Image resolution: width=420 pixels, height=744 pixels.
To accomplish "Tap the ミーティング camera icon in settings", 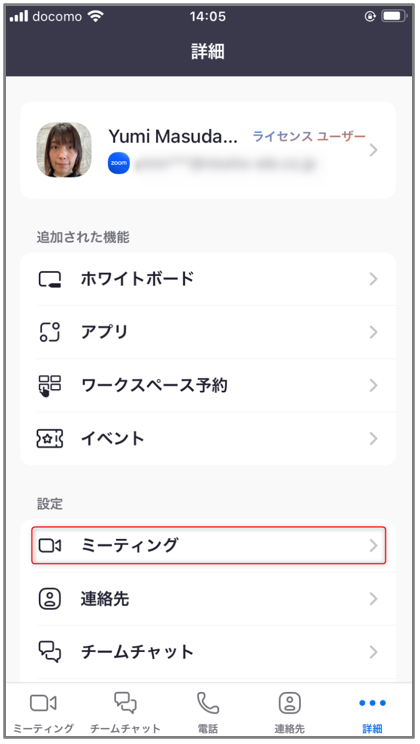I will [x=50, y=545].
